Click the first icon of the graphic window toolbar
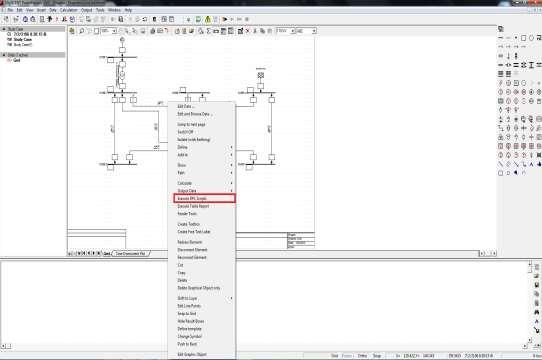Screen dimensions: 542x360 [x=72, y=31]
